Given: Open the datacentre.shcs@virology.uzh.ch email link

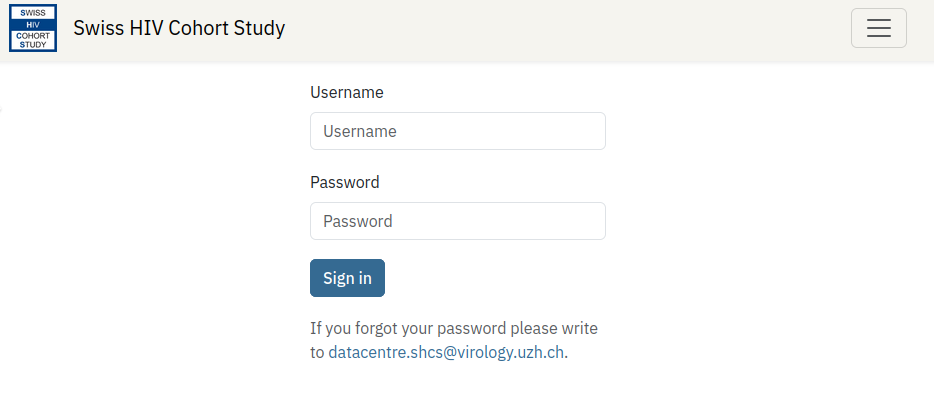Looking at the screenshot, I should (446, 352).
